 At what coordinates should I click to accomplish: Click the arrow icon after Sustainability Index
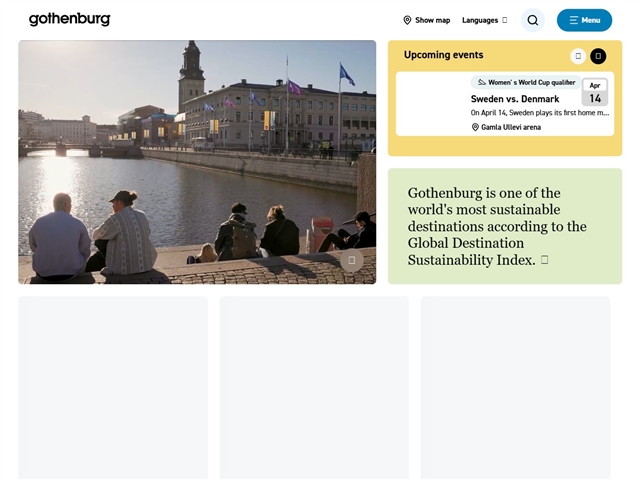[544, 260]
